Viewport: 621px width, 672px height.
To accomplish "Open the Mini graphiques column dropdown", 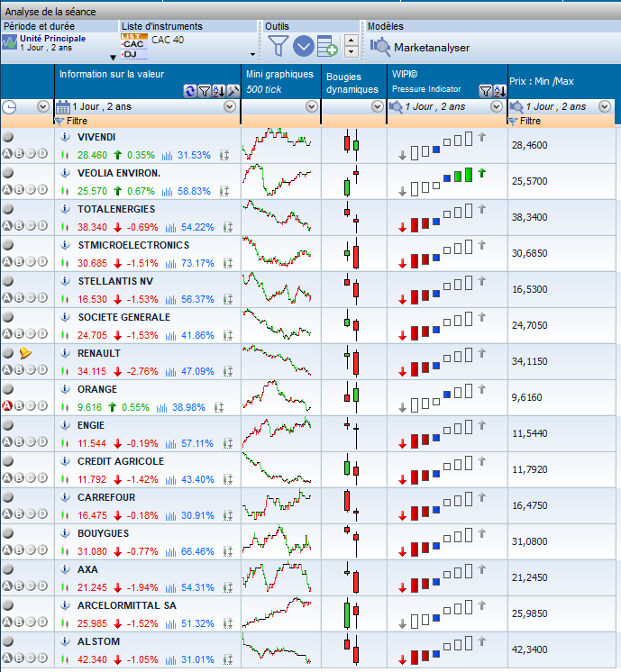I will (312, 106).
